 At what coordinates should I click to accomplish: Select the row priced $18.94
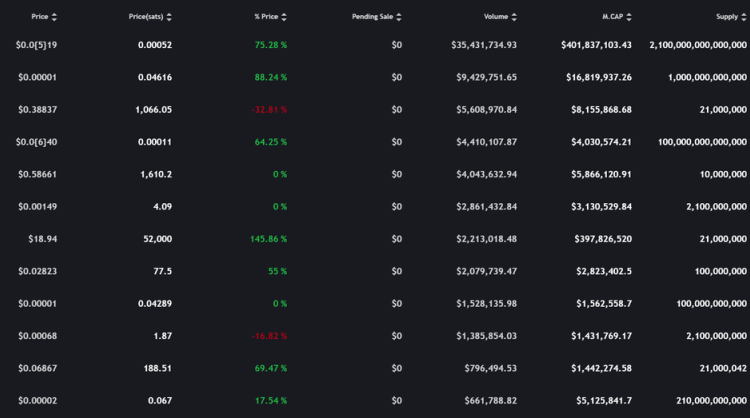click(375, 239)
